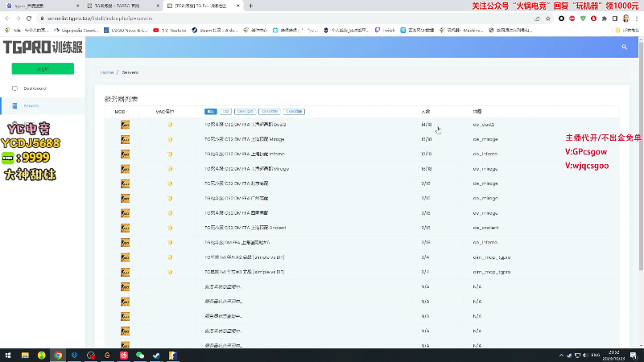
Task: Click the MOD column header
Action: point(120,112)
